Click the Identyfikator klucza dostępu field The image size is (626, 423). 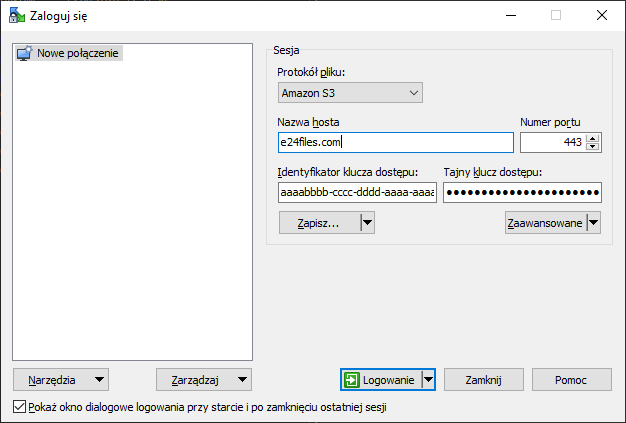pyautogui.click(x=357, y=192)
